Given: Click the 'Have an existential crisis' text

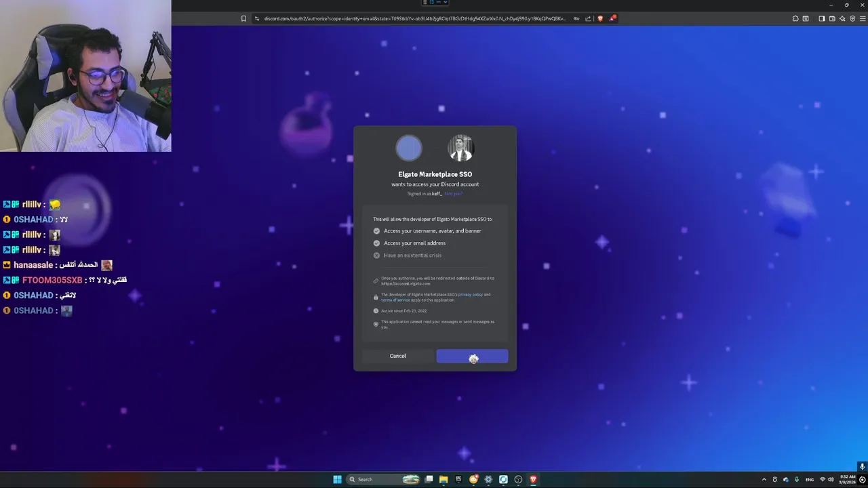Looking at the screenshot, I should point(412,255).
